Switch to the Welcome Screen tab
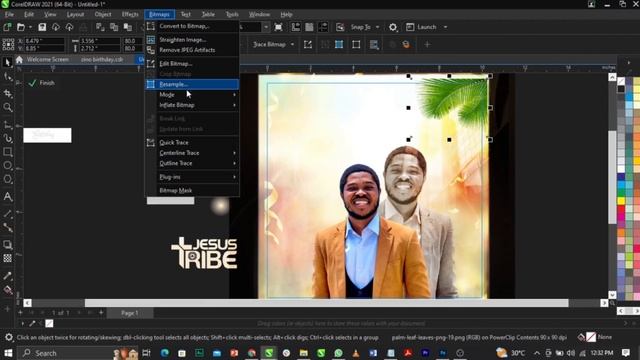 point(47,60)
